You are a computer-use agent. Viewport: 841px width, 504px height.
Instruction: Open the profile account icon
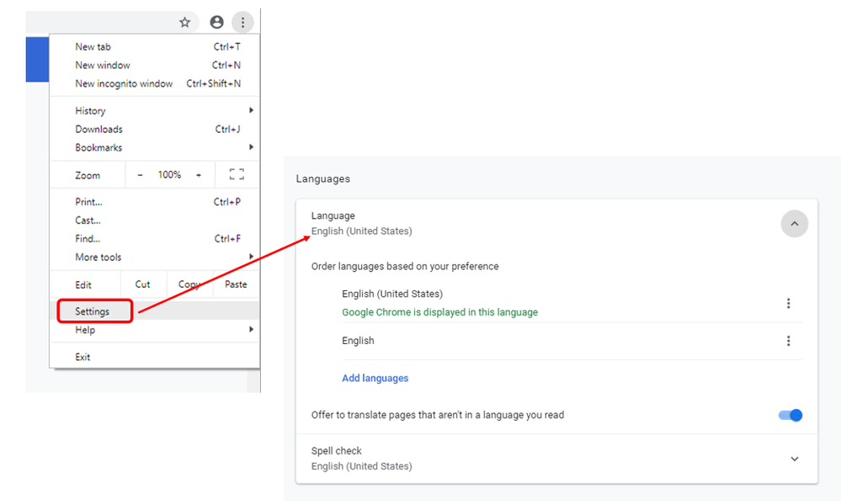coord(217,23)
